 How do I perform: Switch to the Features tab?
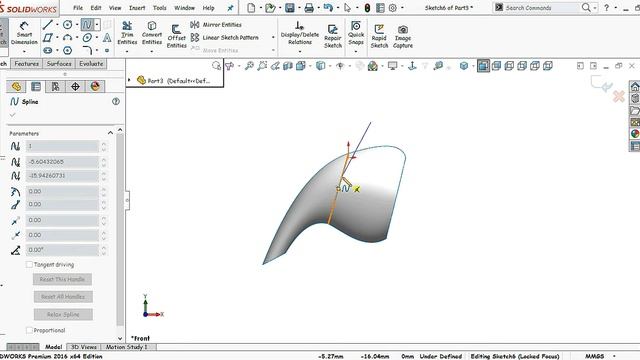pos(27,64)
